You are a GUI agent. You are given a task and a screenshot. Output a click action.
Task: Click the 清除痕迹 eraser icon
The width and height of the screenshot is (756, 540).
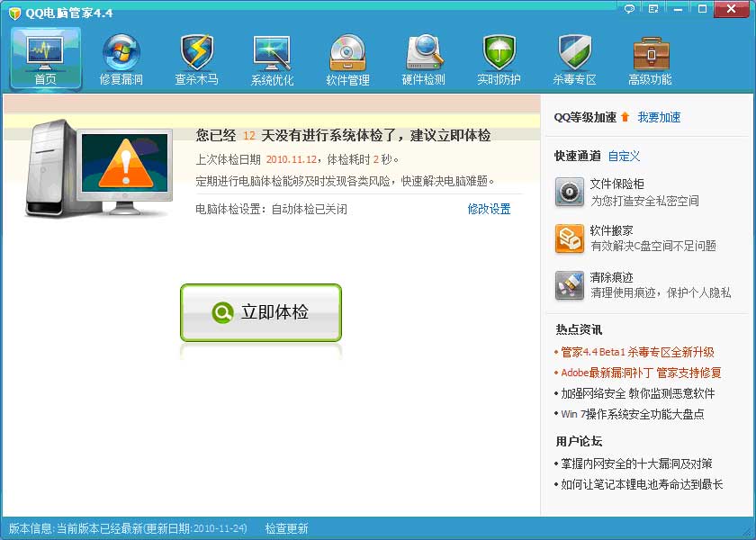click(x=570, y=285)
